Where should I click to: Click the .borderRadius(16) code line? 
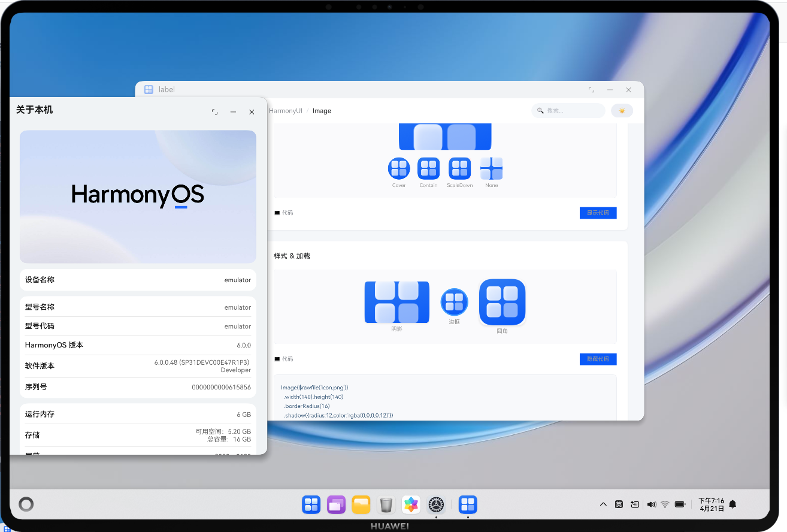click(x=307, y=406)
